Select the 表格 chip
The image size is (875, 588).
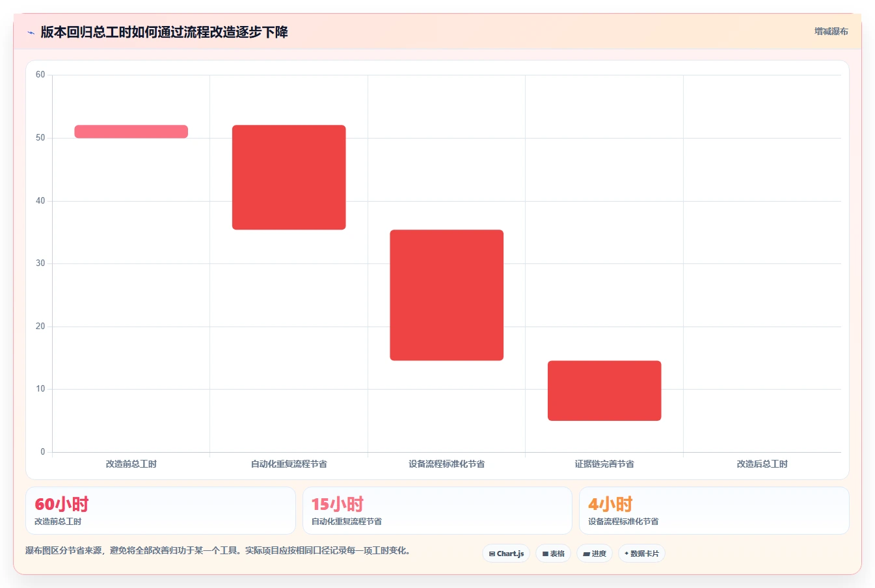pyautogui.click(x=553, y=554)
